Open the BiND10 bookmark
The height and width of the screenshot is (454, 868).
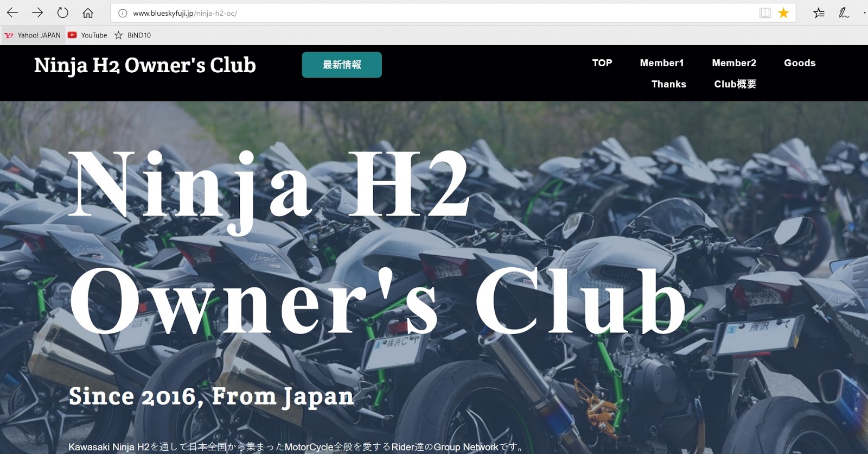(x=132, y=35)
